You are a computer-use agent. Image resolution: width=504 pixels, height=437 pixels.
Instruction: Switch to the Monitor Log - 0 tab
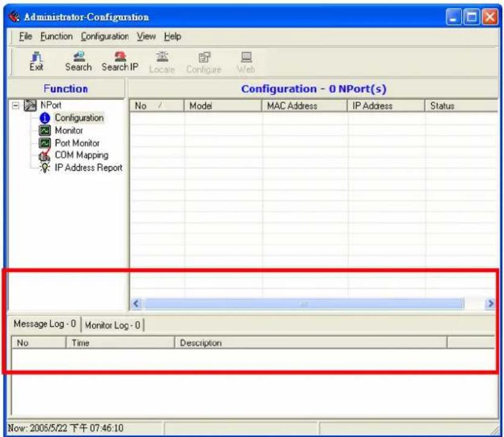point(112,325)
